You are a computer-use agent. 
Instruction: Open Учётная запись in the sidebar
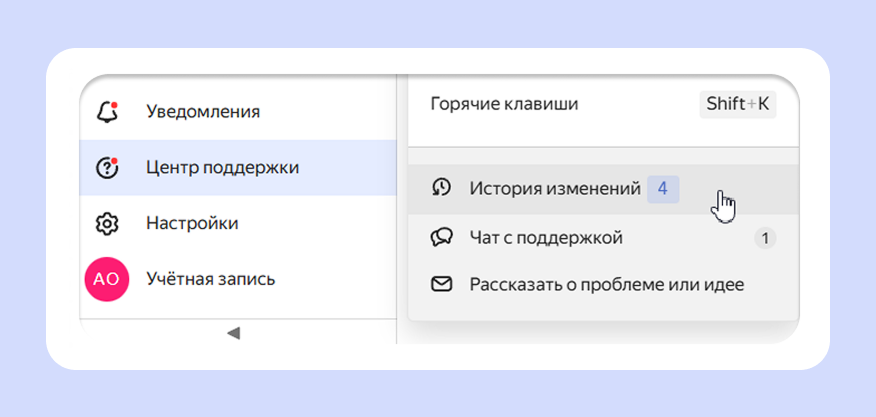(210, 279)
